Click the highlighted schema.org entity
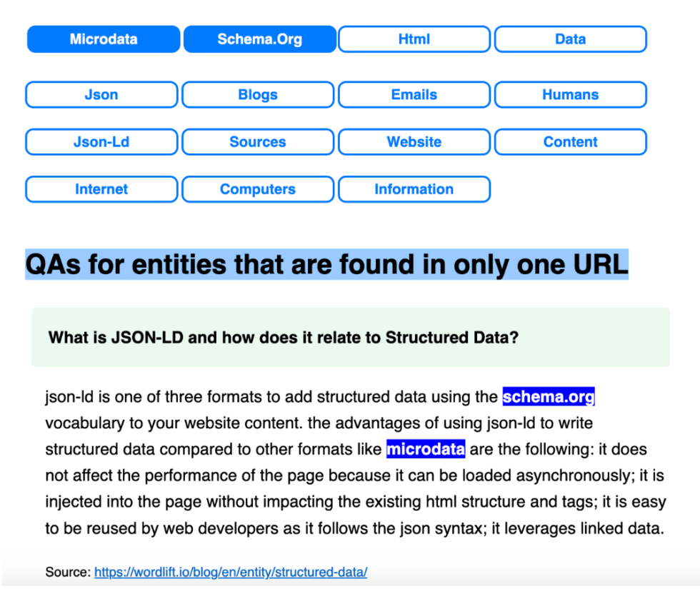The height and width of the screenshot is (589, 700). pyautogui.click(x=548, y=396)
